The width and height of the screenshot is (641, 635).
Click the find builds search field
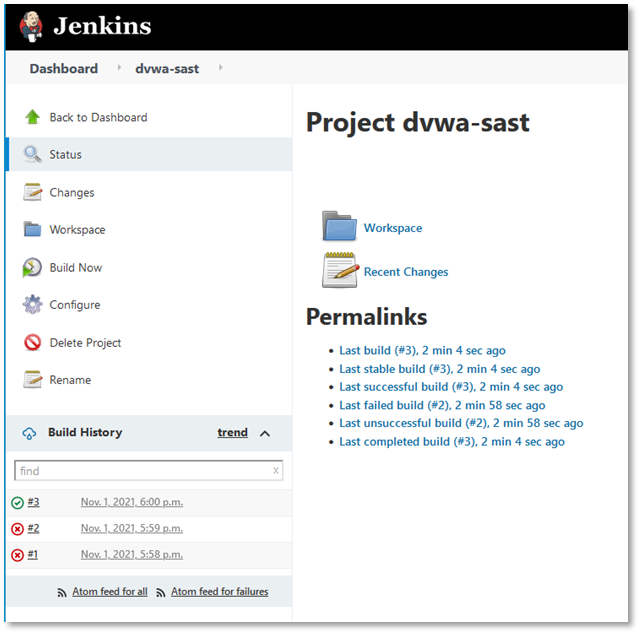140,471
